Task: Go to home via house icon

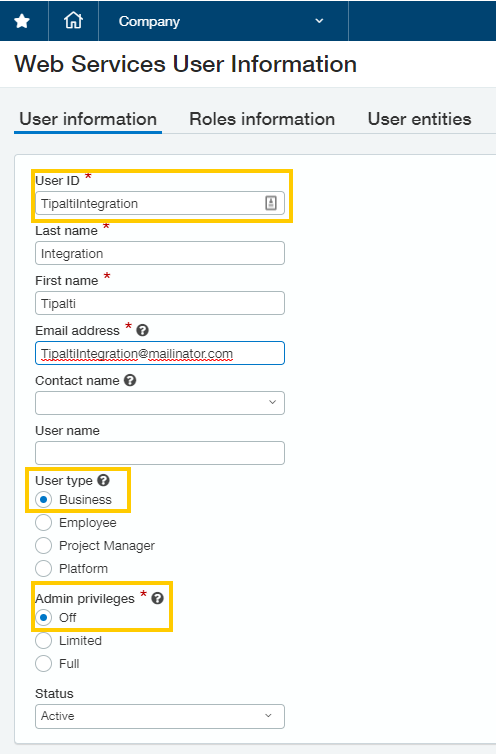Action: pos(73,21)
